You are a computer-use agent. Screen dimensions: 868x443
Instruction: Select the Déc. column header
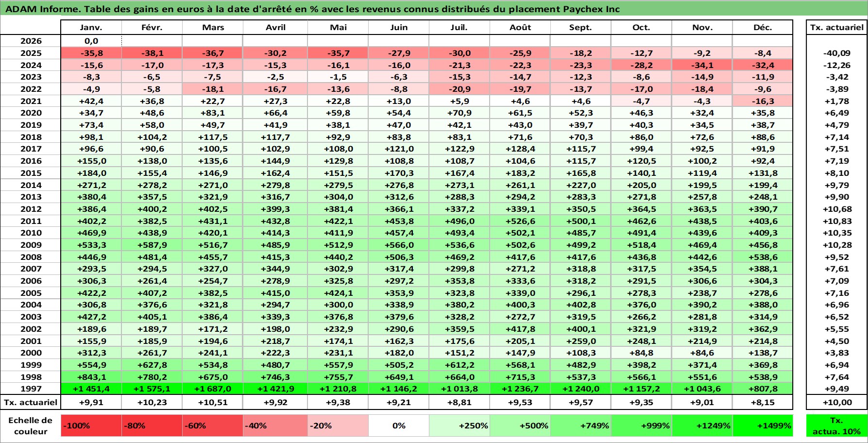pos(763,28)
